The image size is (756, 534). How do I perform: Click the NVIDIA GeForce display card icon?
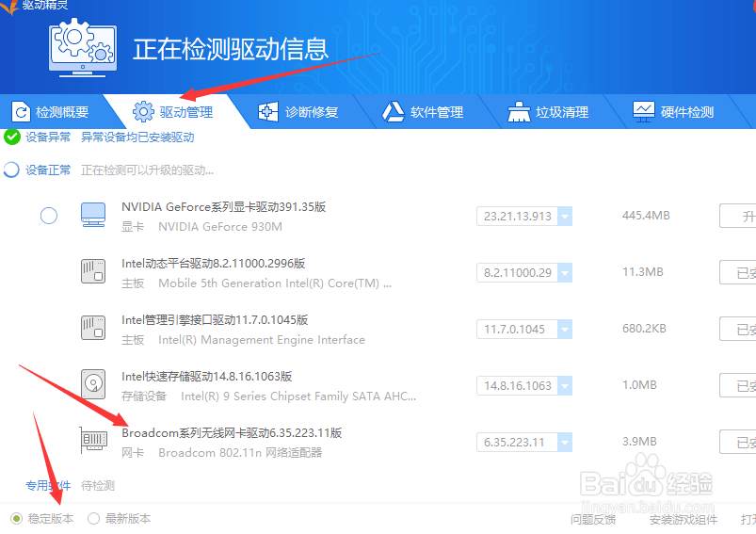(x=93, y=215)
